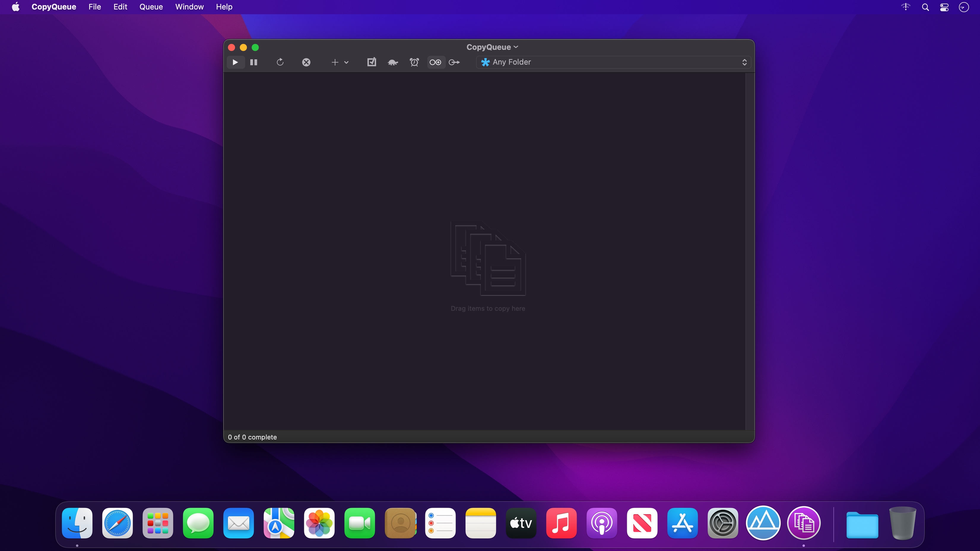Toggle the circle-arrow move mode icon
The image size is (980, 551).
pyautogui.click(x=454, y=62)
